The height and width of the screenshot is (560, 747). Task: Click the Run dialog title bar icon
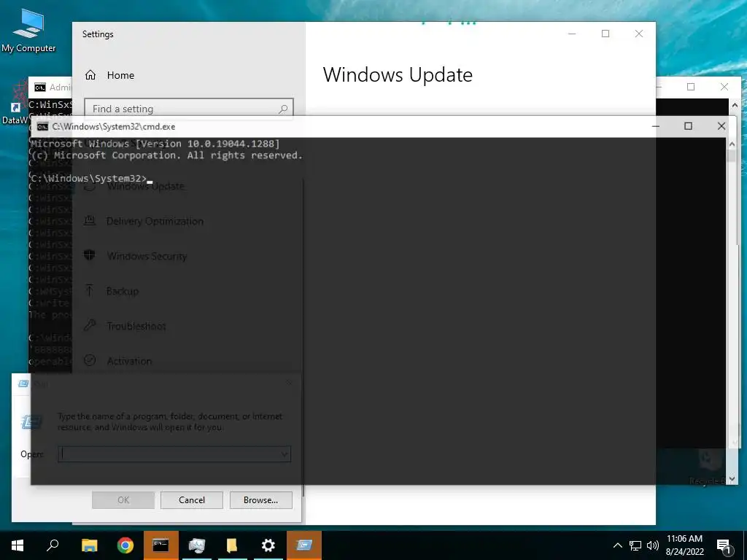pyautogui.click(x=23, y=384)
